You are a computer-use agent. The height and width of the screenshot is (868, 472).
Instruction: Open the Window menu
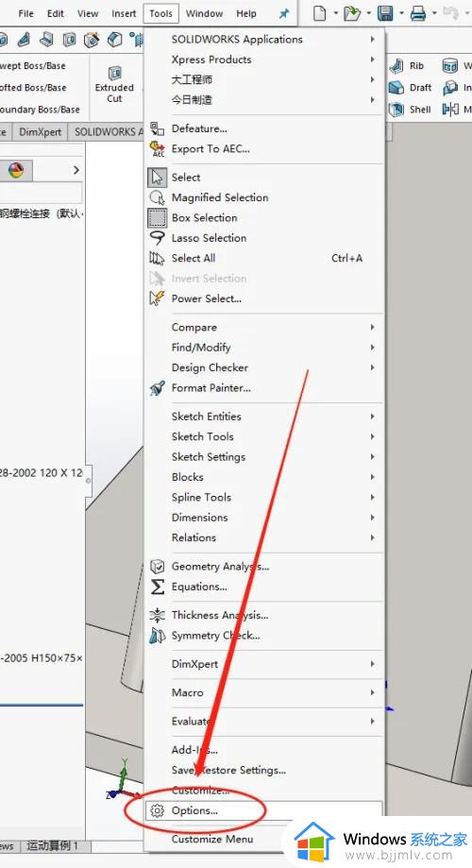point(204,13)
